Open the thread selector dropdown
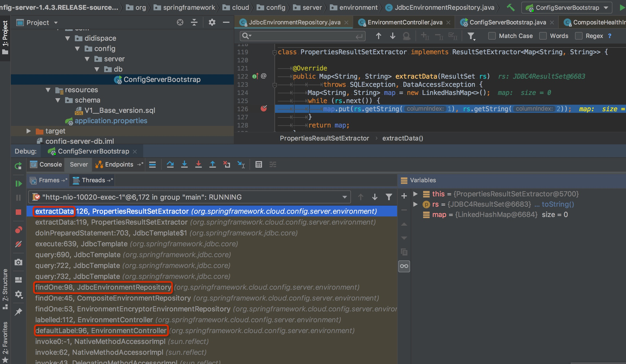Viewport: 626px width, 364px height. tap(344, 197)
